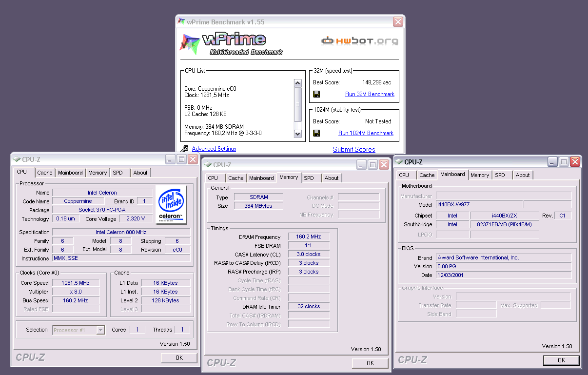Viewport: 588px width, 375px height.
Task: Click the wPrime title bar app icon
Action: [181, 21]
